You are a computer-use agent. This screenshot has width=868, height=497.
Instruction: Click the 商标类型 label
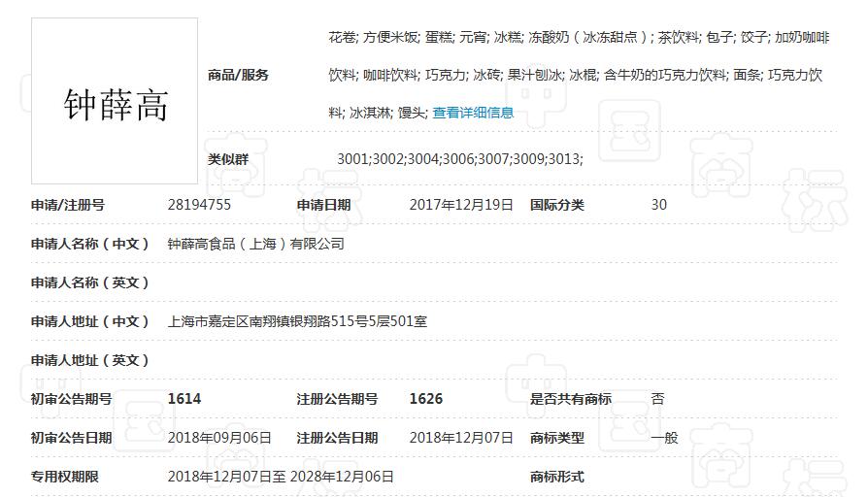(x=557, y=438)
